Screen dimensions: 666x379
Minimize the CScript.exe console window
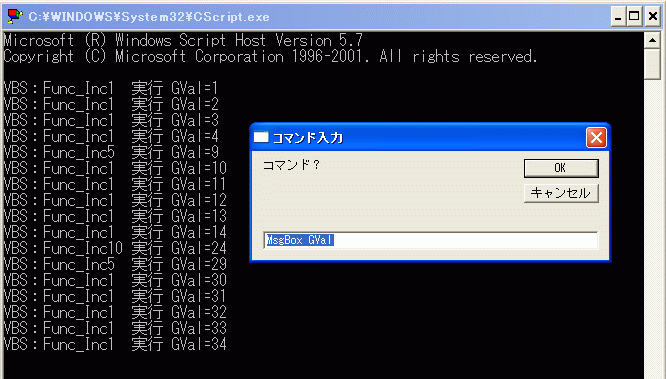click(618, 17)
